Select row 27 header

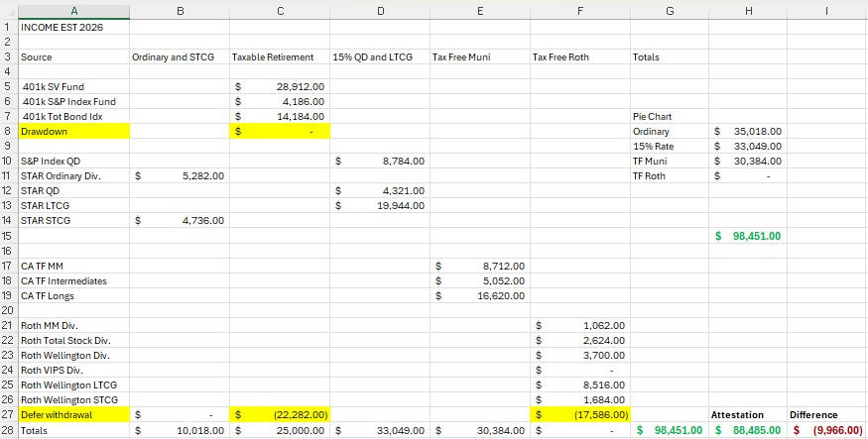point(9,414)
